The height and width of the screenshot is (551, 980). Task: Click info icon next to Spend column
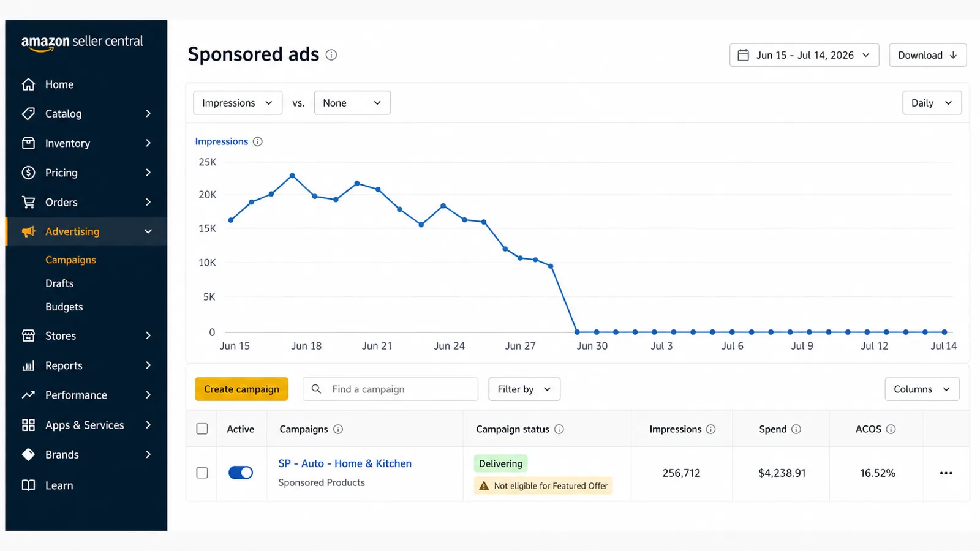pos(796,429)
